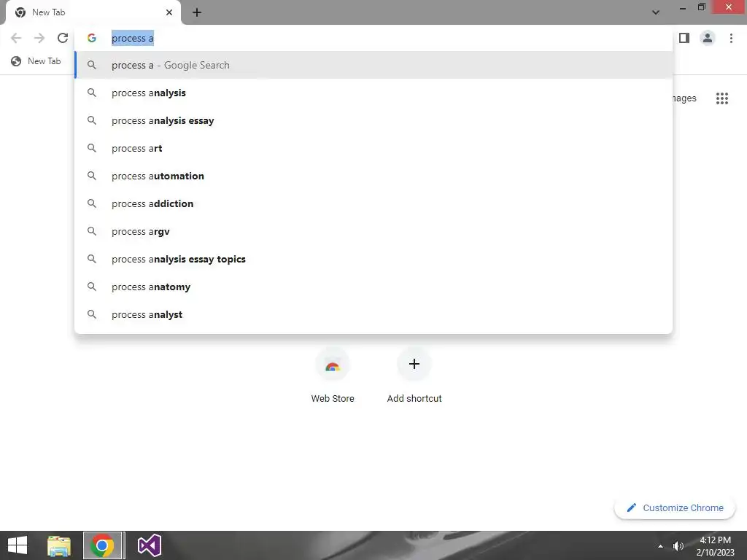Choose suggestion 'process anatomy'

(x=373, y=287)
